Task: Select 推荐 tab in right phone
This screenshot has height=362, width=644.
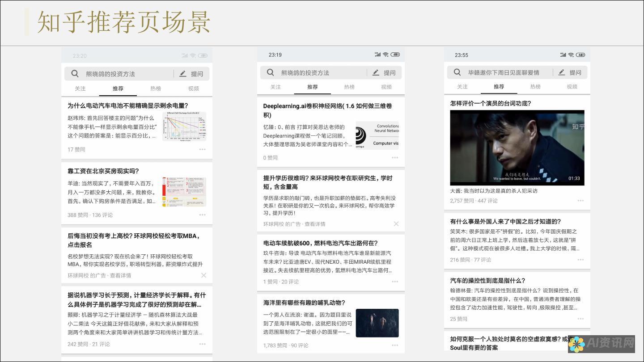Action: (499, 86)
